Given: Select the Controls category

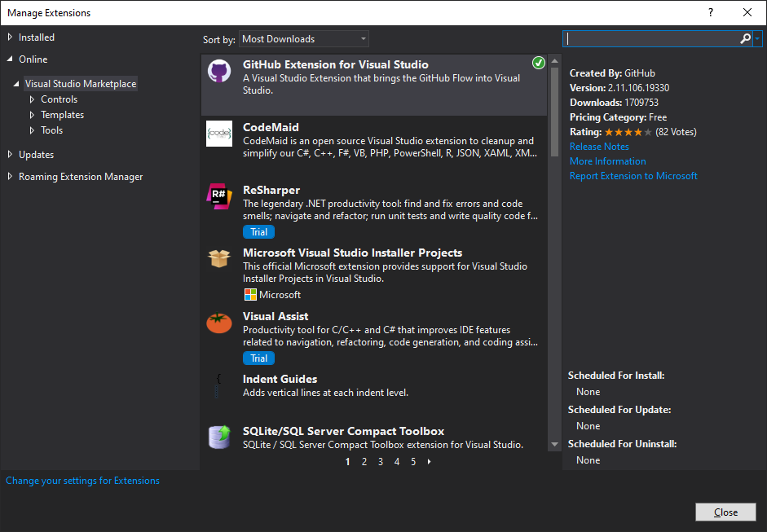Looking at the screenshot, I should point(60,99).
